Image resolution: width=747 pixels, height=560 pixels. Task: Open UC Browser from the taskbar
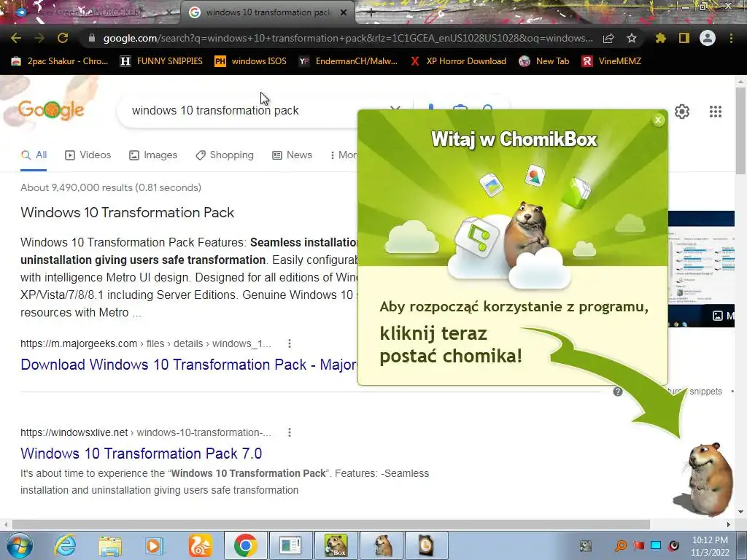200,545
